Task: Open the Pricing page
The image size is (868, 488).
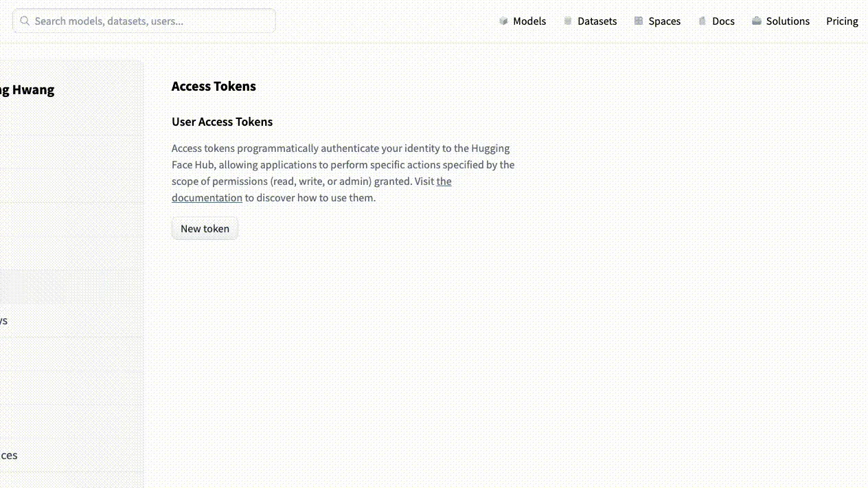Action: coord(842,21)
